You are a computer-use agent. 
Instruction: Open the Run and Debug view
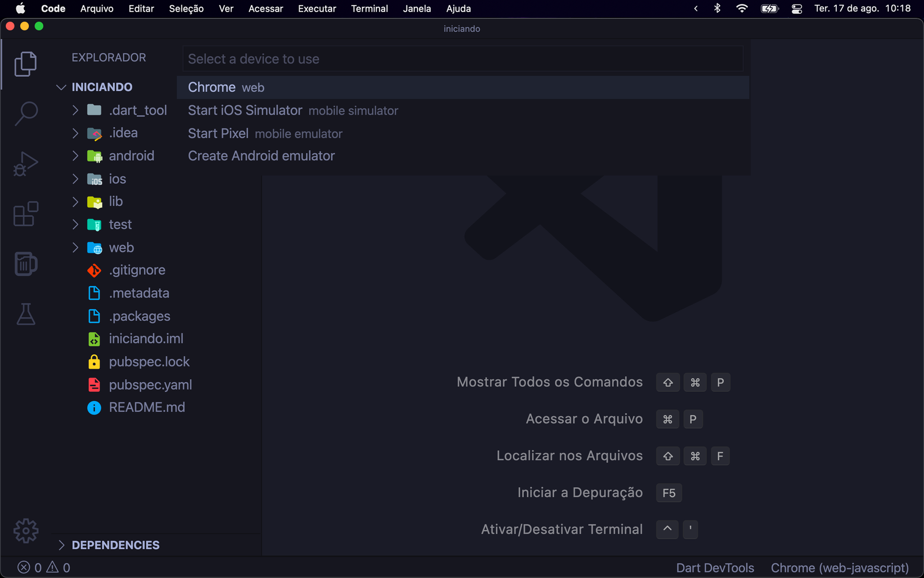(25, 164)
